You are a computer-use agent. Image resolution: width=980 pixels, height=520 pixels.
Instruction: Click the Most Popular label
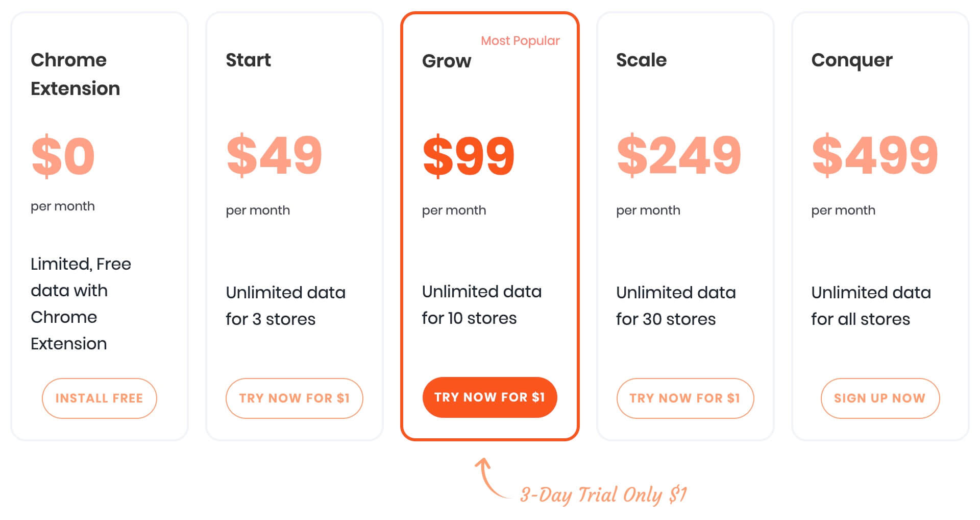pyautogui.click(x=520, y=41)
